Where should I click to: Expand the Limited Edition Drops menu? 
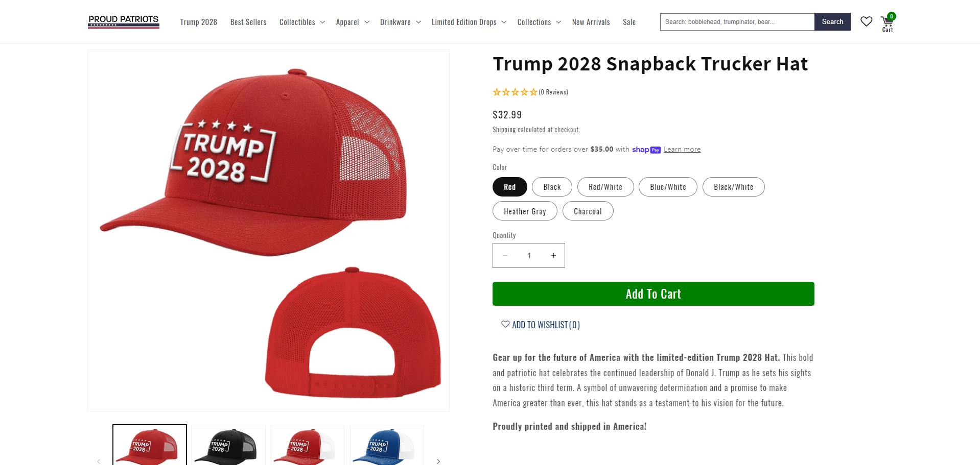coord(469,22)
